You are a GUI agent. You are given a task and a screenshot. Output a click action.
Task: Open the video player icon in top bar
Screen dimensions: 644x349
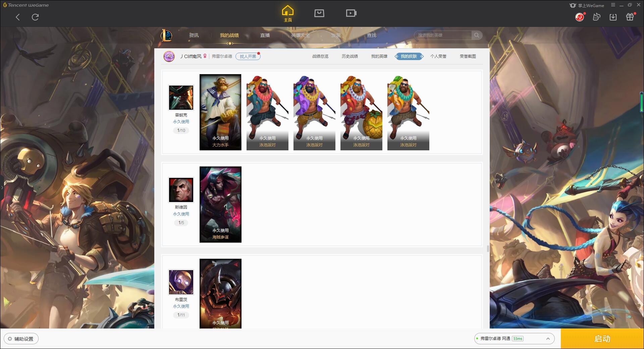click(x=351, y=13)
